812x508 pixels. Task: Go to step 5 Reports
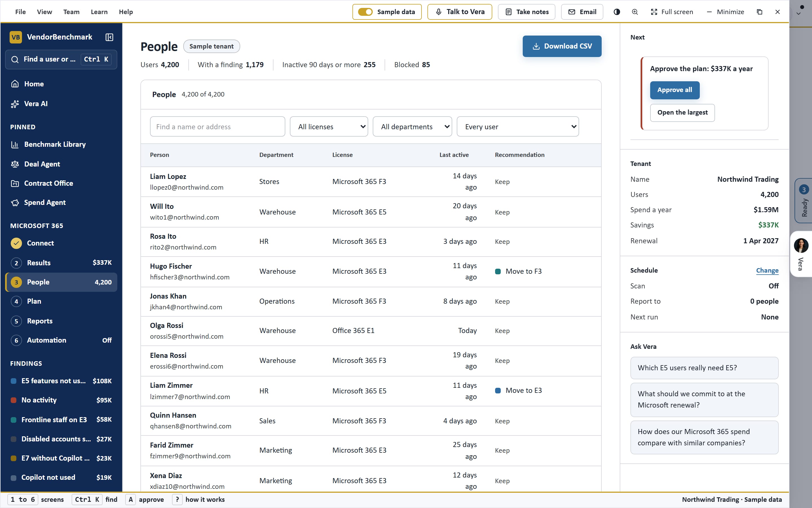(61, 321)
